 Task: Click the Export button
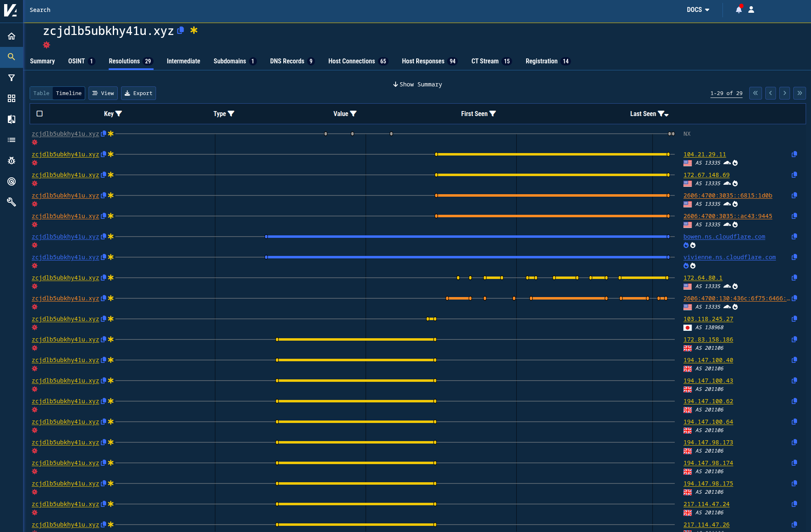138,93
